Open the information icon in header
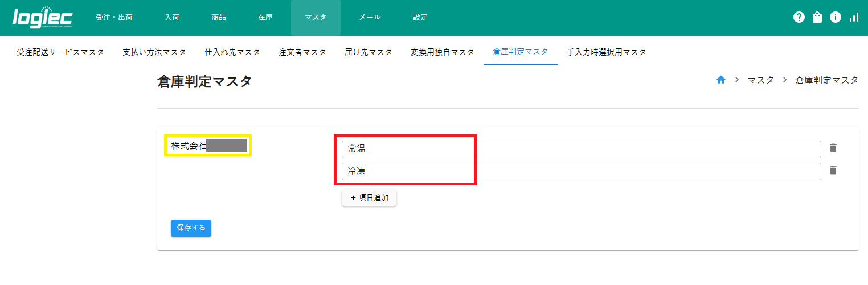Viewport: 868px width, 285px height. click(x=836, y=18)
